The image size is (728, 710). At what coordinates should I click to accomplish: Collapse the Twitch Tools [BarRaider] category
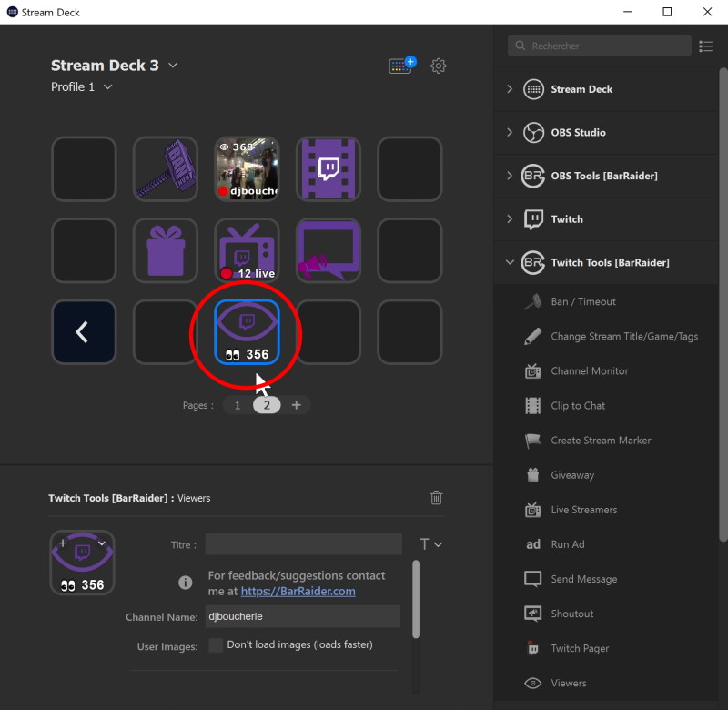[x=509, y=263]
